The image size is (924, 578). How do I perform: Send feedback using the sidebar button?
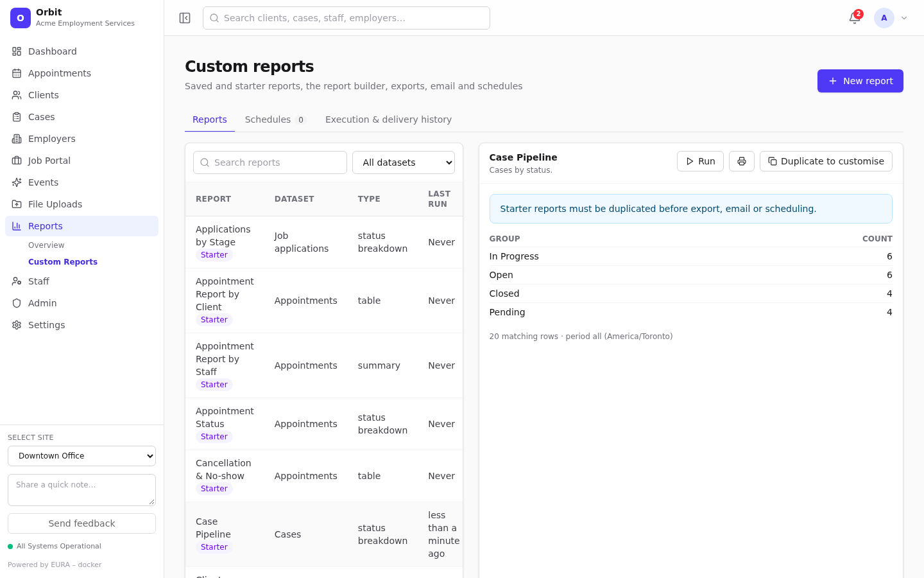pyautogui.click(x=81, y=523)
